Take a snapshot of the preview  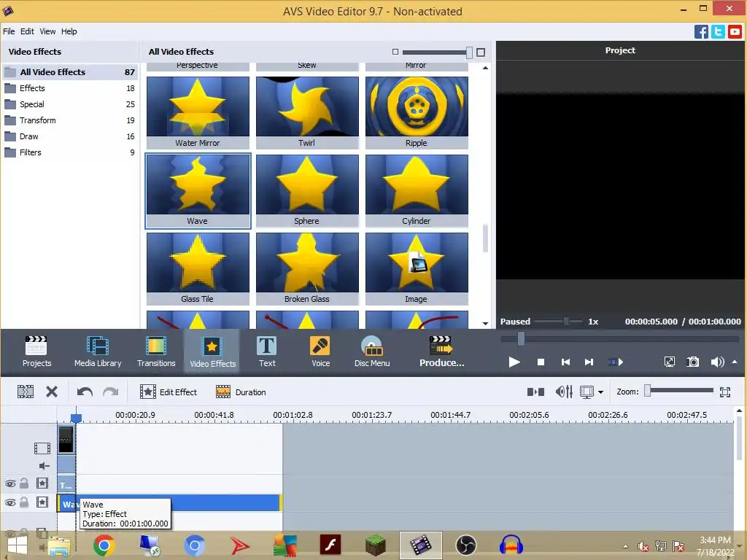(x=693, y=362)
